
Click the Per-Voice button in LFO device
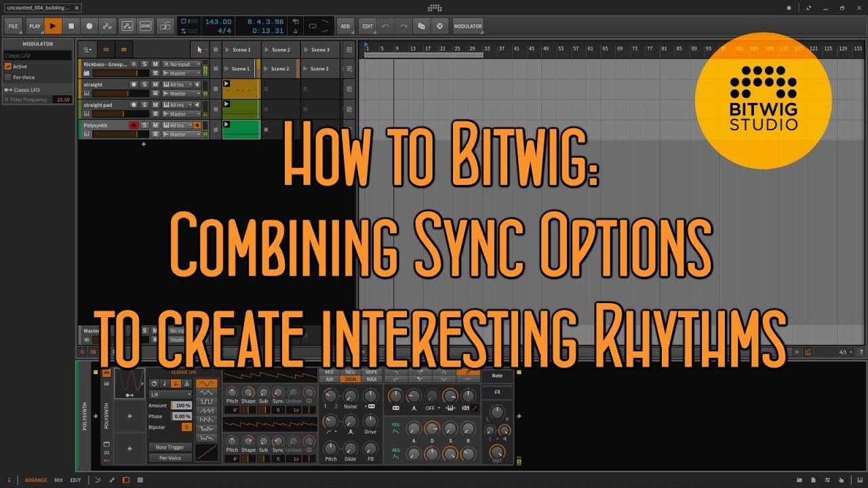[x=170, y=457]
